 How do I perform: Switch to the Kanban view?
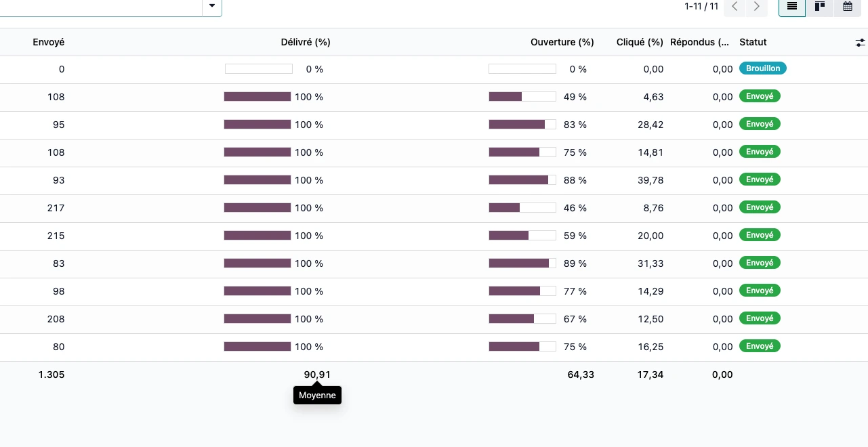coord(819,7)
